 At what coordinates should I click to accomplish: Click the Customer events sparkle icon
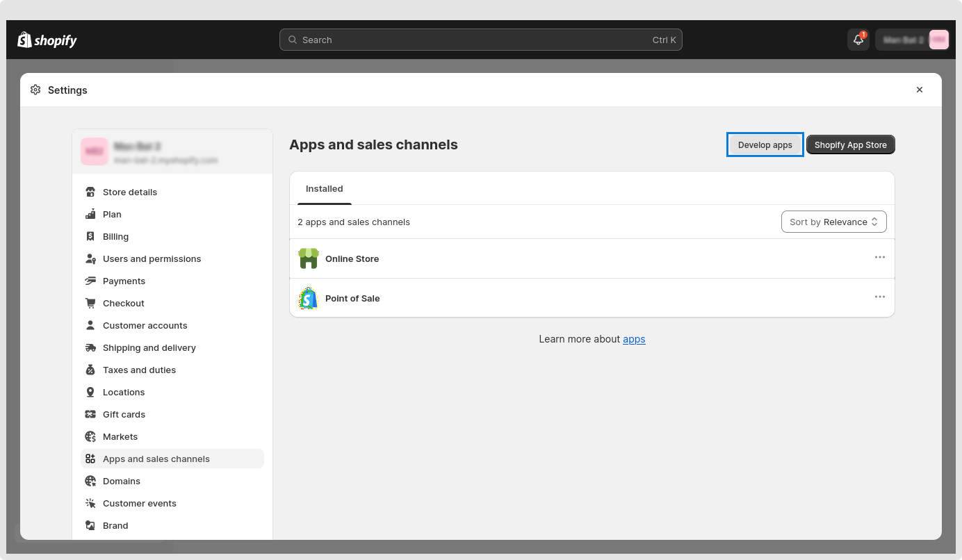pos(90,503)
